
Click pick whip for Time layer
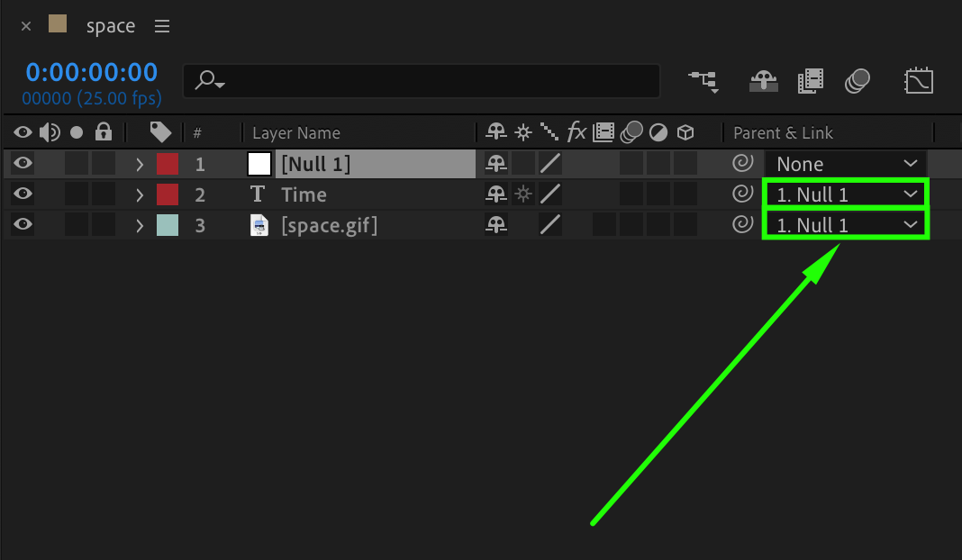click(742, 194)
